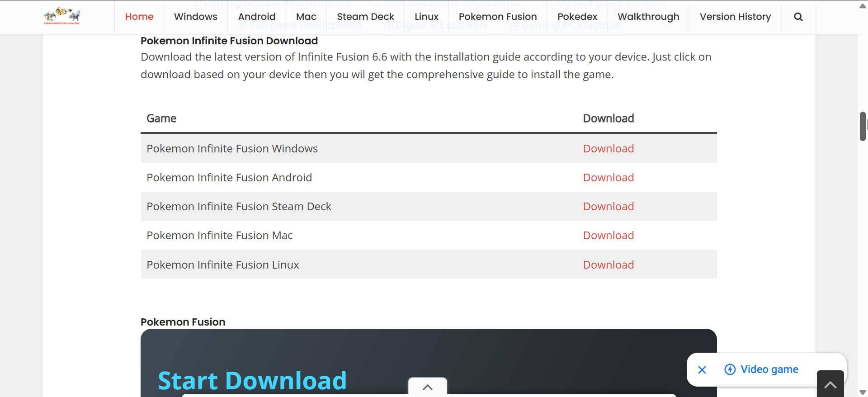
Task: Click the 'Pokemon Fusion' section heading
Action: tap(183, 322)
